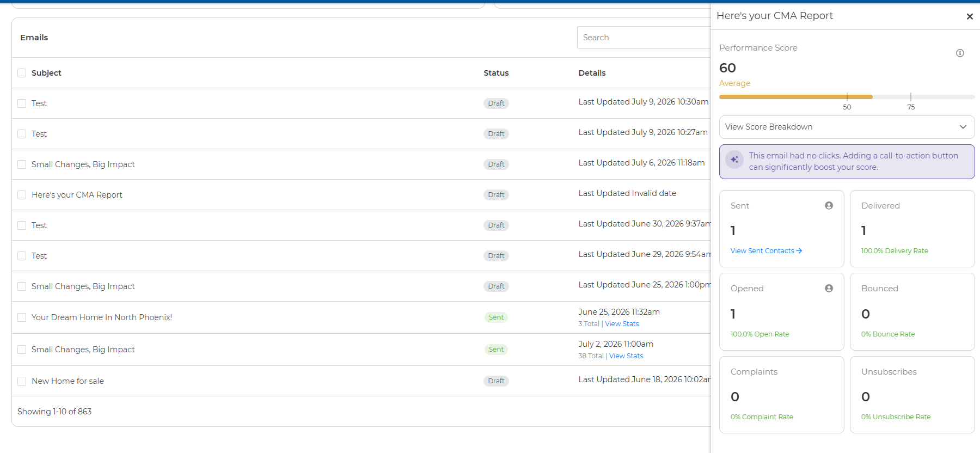Click the 0% Bounce Rate text
980x453 pixels.
coord(888,334)
